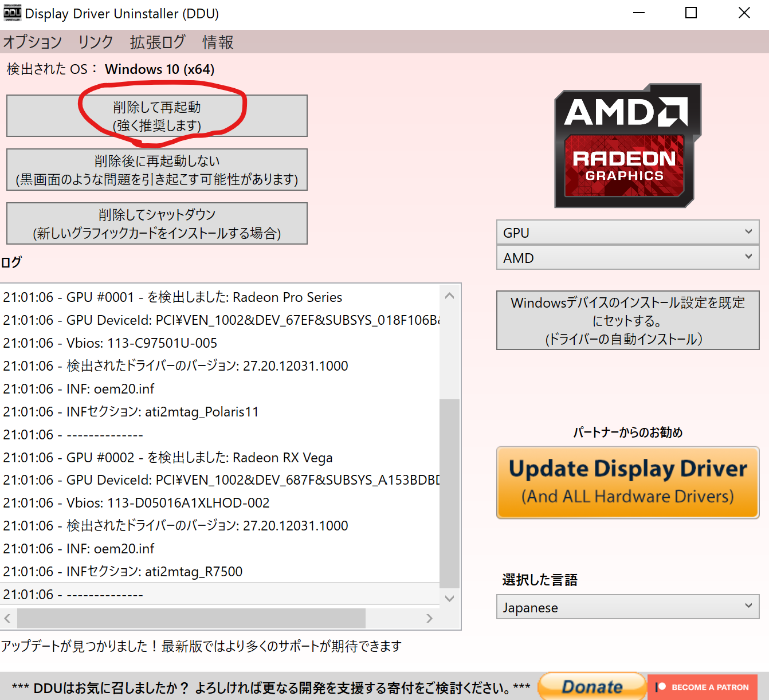
Task: Click Windowsデバイスのインストール設定を既定にセットする button
Action: click(x=627, y=320)
